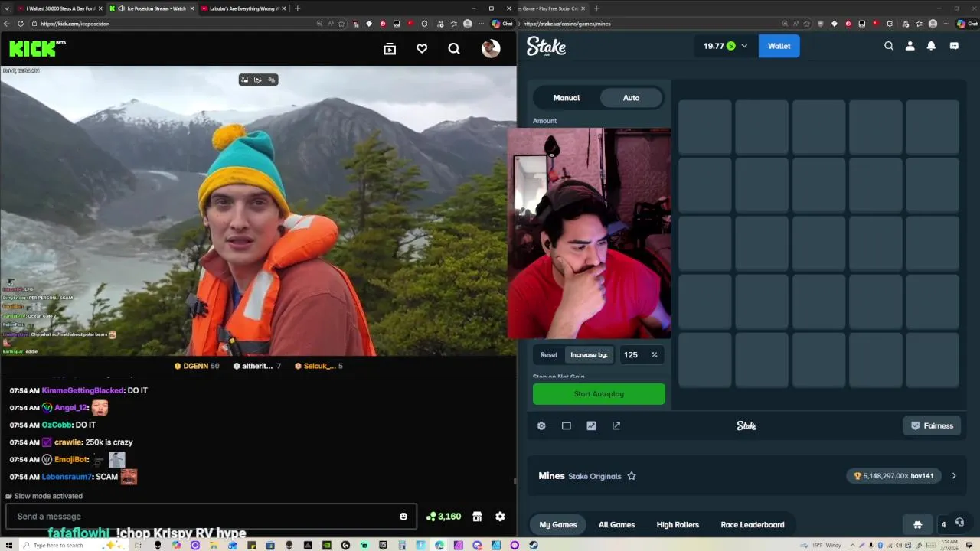Open emoji picker in Kick chat box
This screenshot has height=551, width=980.
click(x=403, y=517)
